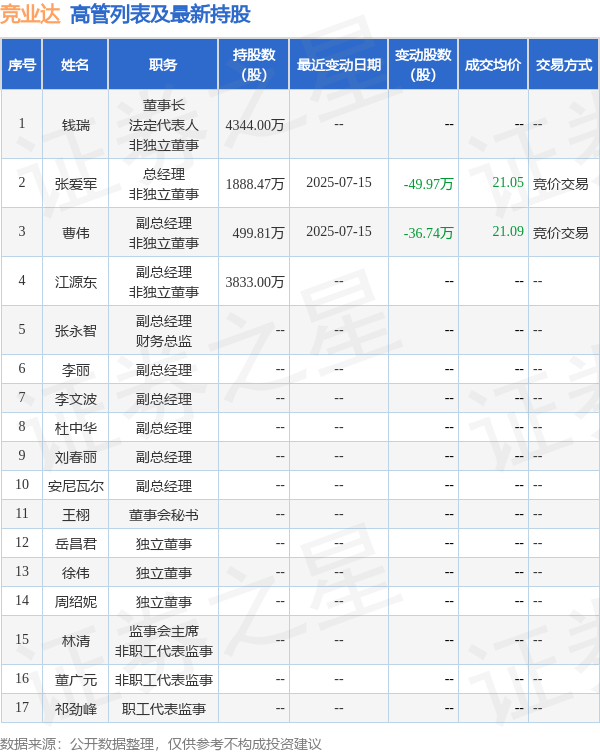600x753 pixels.
Task: Click 周绍妮's 独立董事 position cell
Action: [x=163, y=602]
